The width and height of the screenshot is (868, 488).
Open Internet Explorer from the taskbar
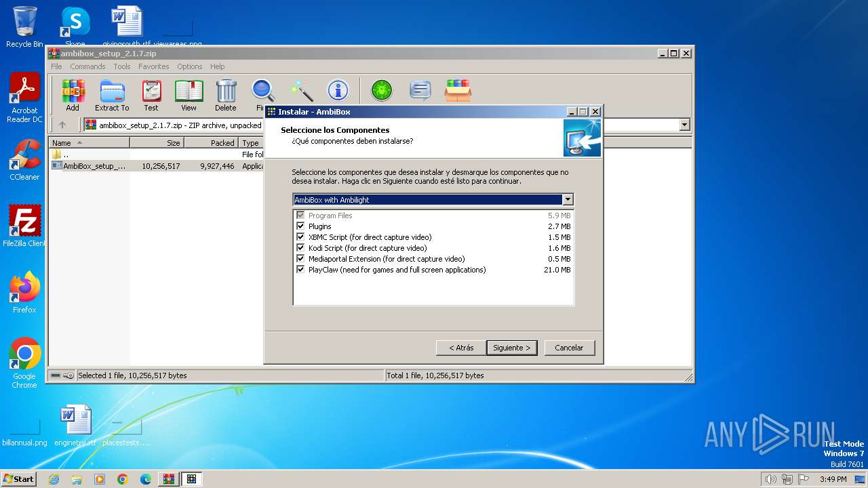(x=54, y=479)
